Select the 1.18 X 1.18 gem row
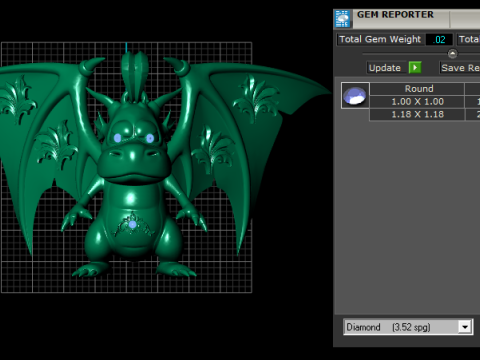Viewport: 480px width, 360px height. (417, 114)
